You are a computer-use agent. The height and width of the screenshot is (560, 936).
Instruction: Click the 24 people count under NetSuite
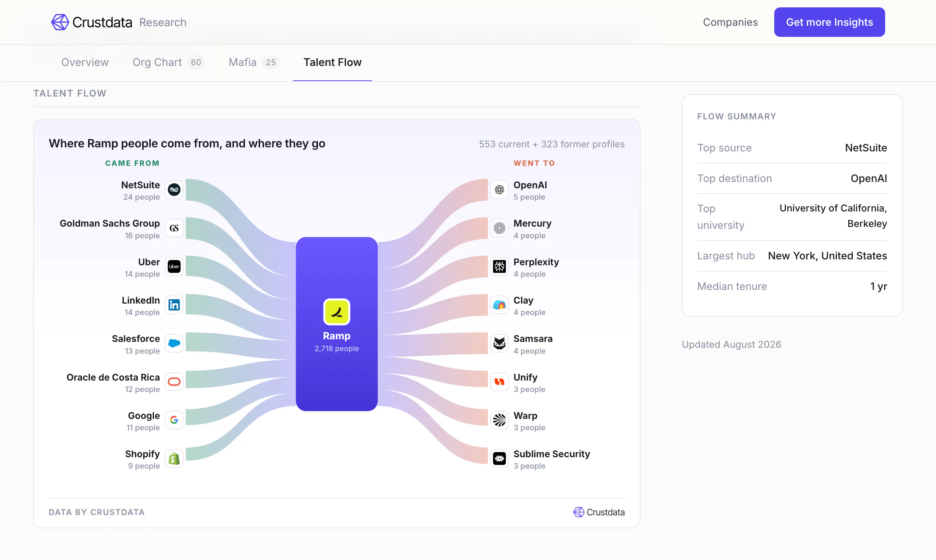point(142,197)
